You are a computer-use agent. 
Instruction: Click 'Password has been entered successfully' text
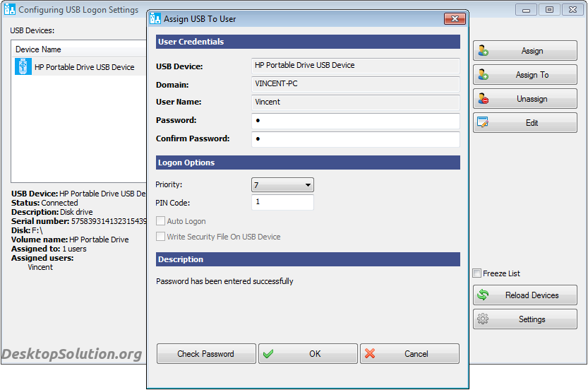[x=224, y=281]
